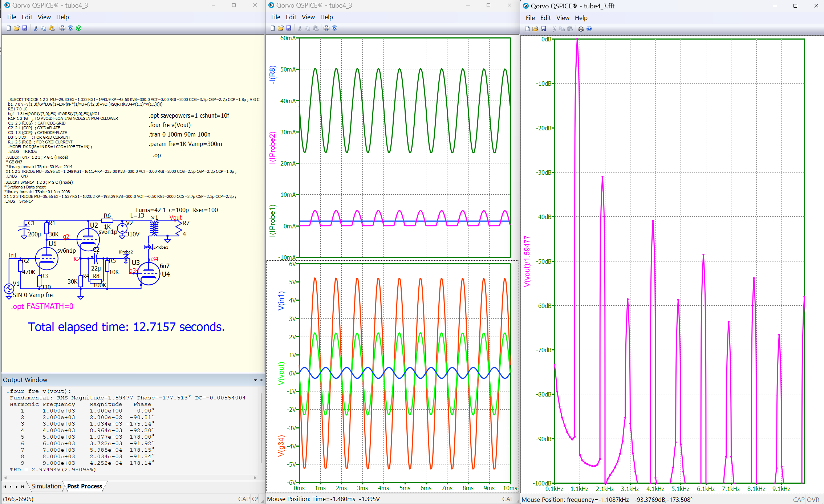This screenshot has width=824, height=504.
Task: Click Help icon in FFT window toolbar
Action: point(589,29)
